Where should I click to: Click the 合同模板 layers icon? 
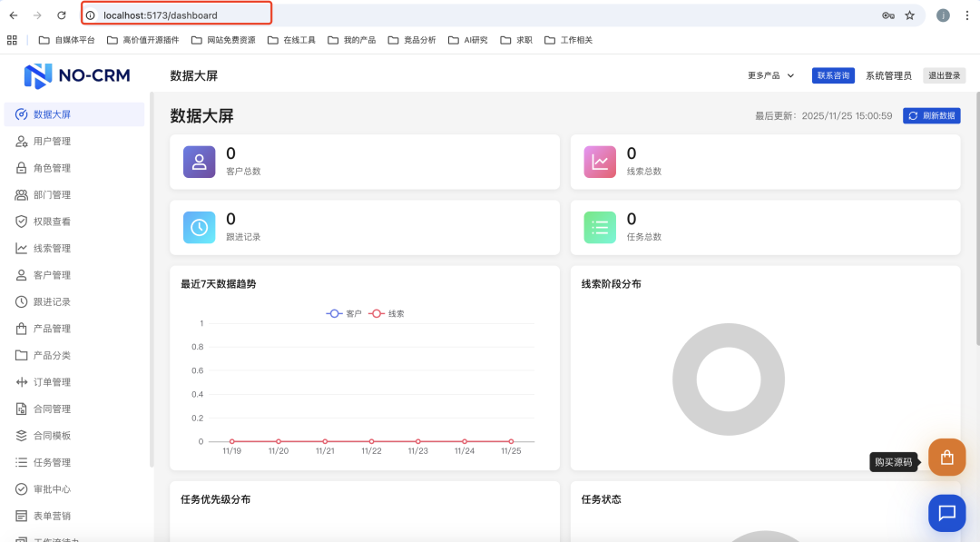21,436
